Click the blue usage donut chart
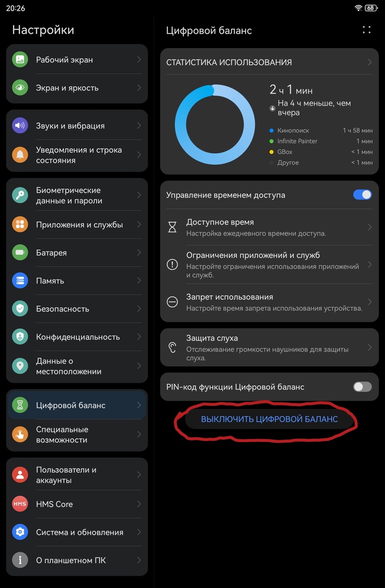 click(215, 124)
